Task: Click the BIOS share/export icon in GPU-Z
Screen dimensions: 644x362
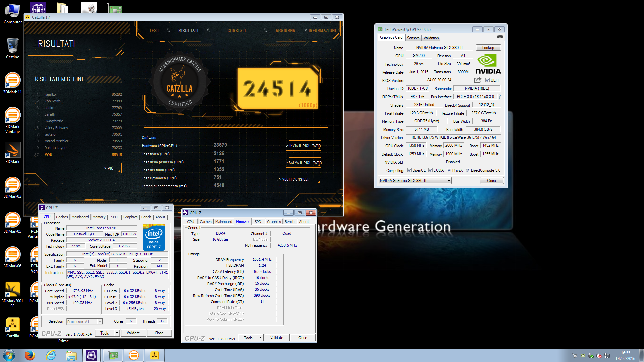Action: click(x=478, y=80)
